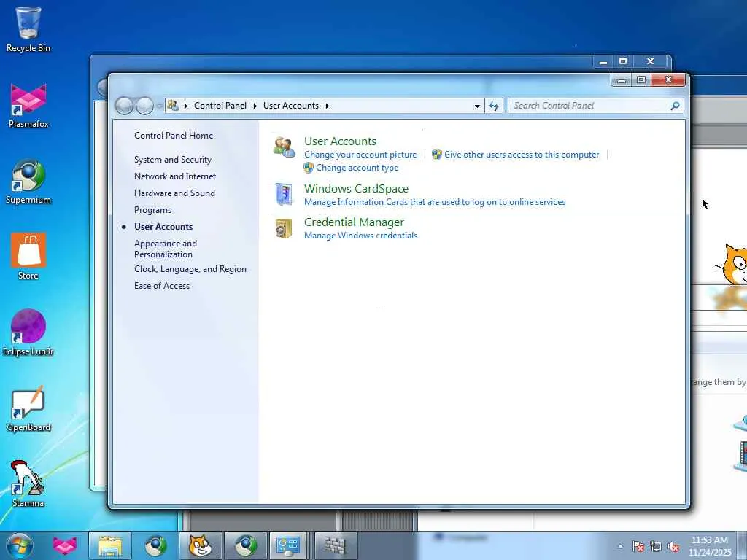The image size is (747, 560).
Task: Open the File Explorer taskbar button
Action: coord(110,545)
